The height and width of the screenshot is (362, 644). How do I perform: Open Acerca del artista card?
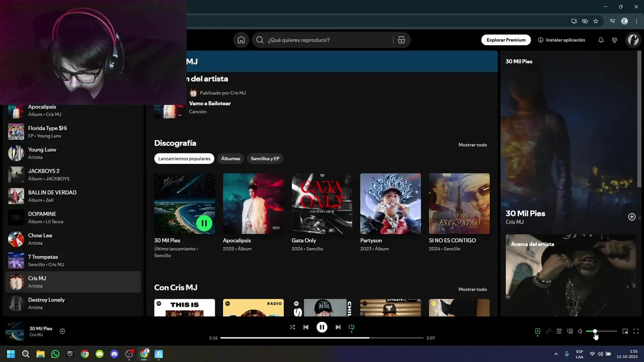[x=571, y=275]
